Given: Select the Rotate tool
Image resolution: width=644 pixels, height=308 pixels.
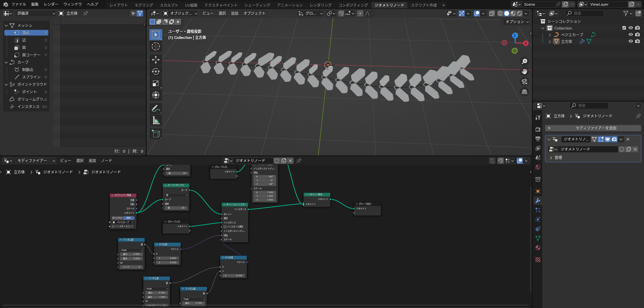Looking at the screenshot, I should [156, 71].
